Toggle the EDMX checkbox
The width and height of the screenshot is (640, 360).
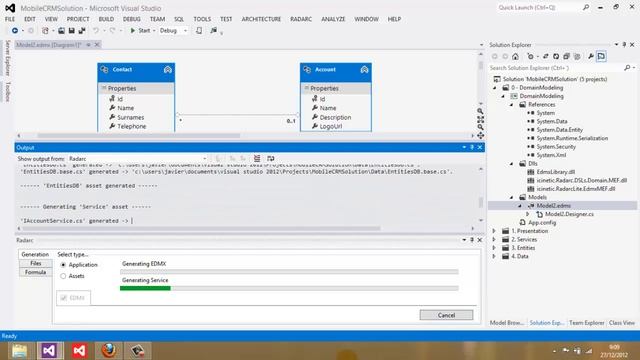pyautogui.click(x=64, y=298)
